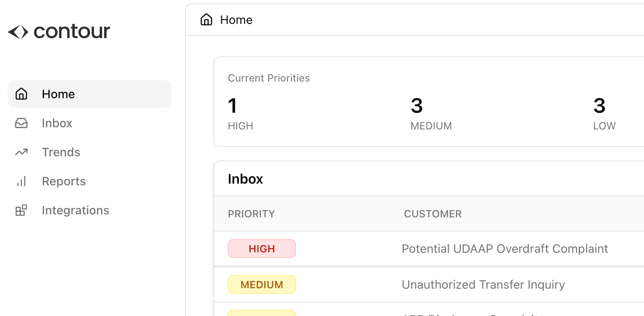Switch to the Inbox section
This screenshot has width=644, height=316.
pos(57,123)
